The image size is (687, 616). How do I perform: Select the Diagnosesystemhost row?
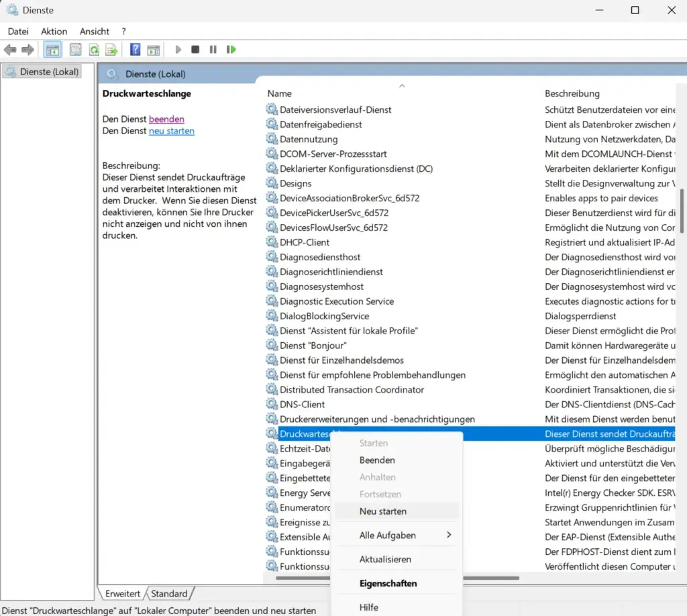coord(321,286)
